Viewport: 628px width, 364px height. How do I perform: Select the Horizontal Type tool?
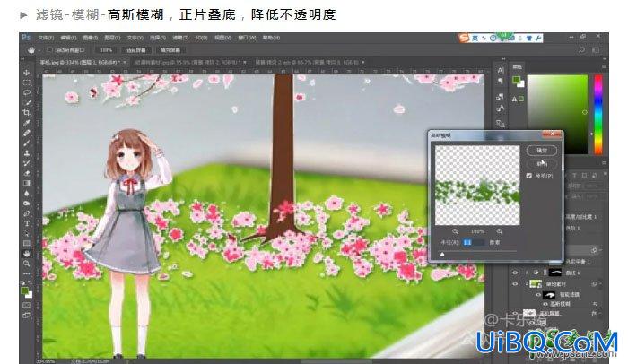pos(27,223)
